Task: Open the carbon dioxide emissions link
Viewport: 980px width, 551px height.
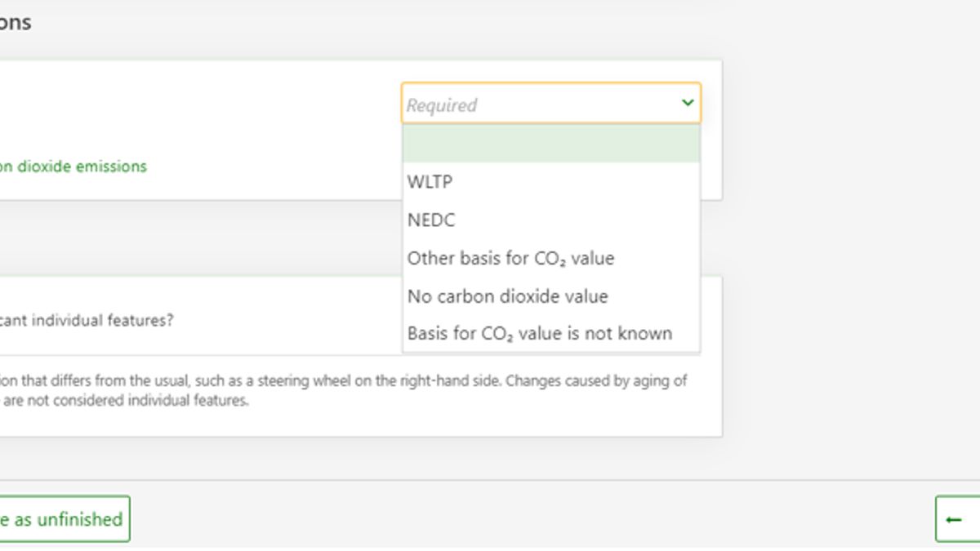Action: coord(73,167)
